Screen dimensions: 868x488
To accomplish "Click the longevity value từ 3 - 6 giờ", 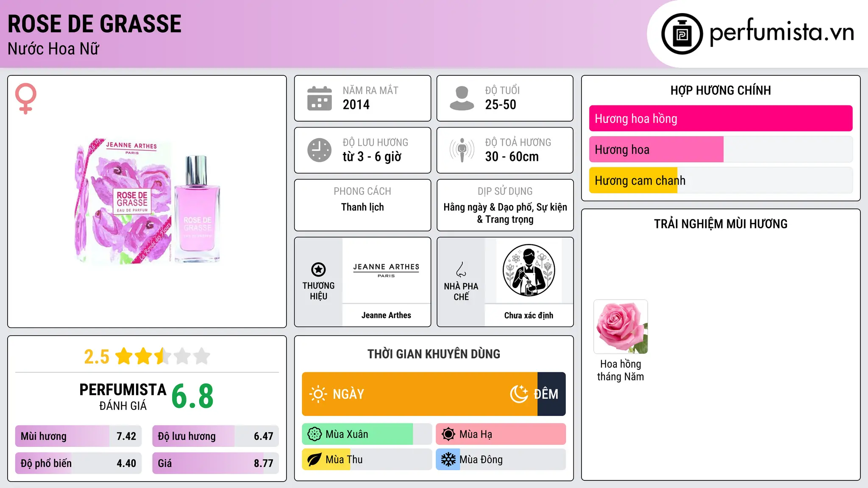I will 372,157.
